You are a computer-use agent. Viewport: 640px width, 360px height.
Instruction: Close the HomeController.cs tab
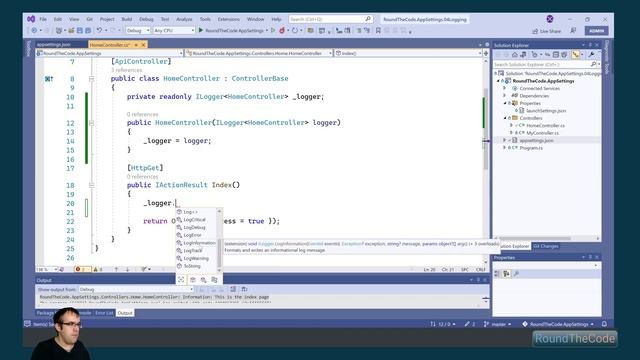(x=143, y=44)
